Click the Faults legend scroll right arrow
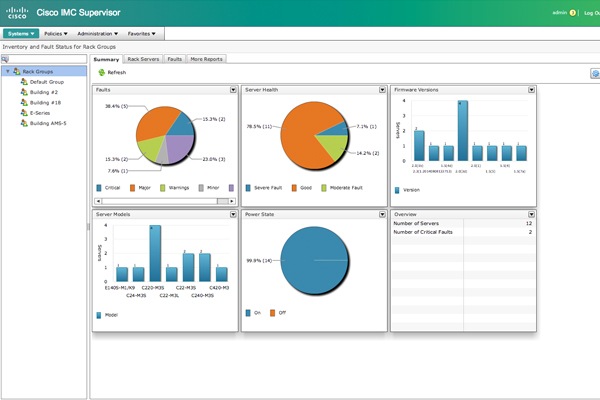The height and width of the screenshot is (400, 600). (232, 201)
